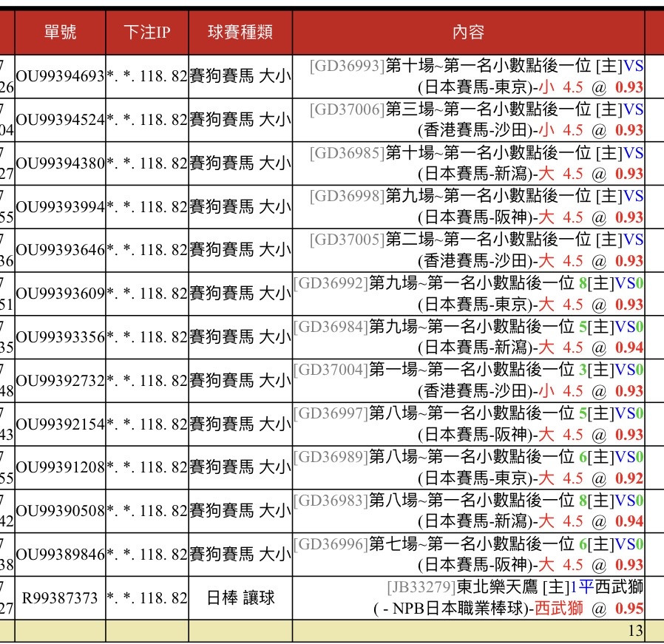Image resolution: width=664 pixels, height=644 pixels.
Task: Click the GD36983 content cell
Action: [468, 511]
